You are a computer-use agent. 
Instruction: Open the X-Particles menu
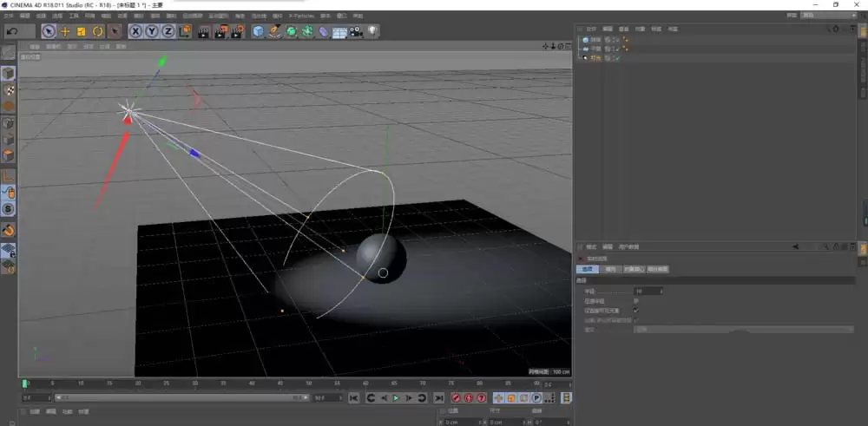[x=300, y=16]
